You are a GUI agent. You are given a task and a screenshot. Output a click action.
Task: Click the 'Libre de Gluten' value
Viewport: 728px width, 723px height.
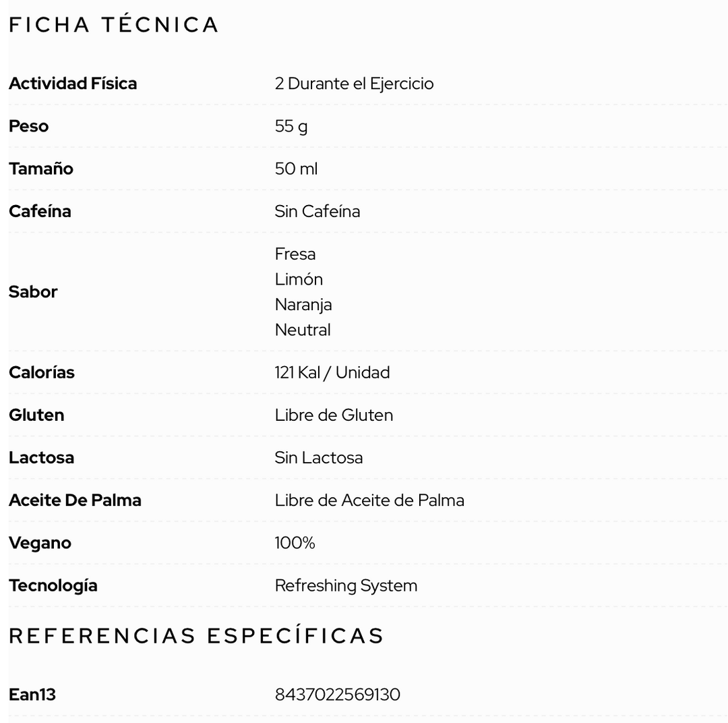(x=334, y=415)
